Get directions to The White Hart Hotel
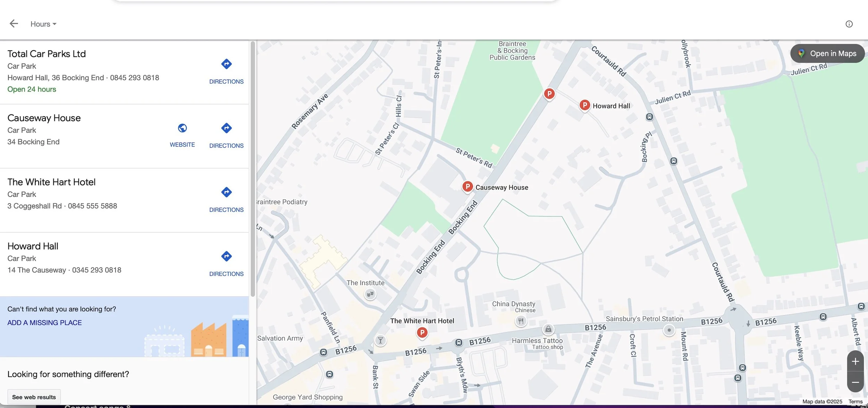 tap(226, 199)
